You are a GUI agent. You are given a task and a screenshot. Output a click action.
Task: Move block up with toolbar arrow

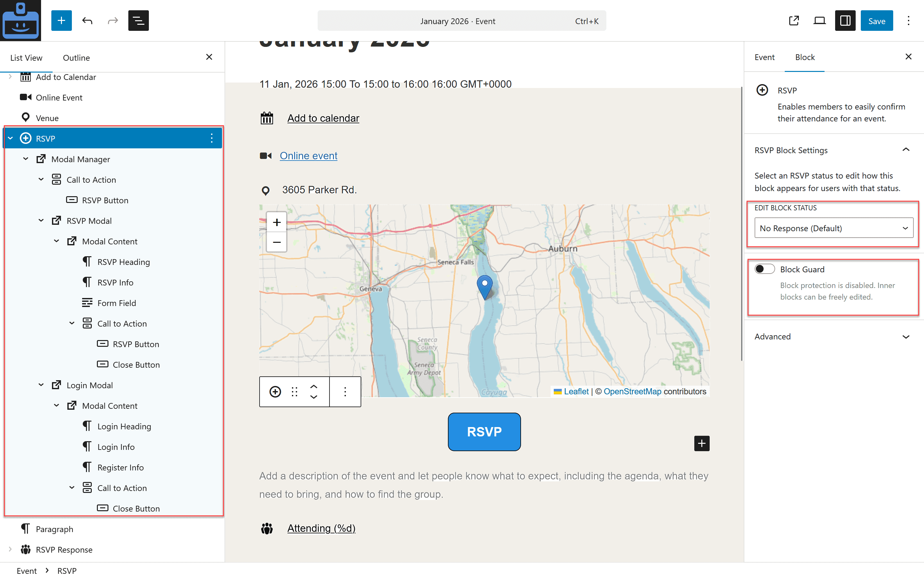point(313,387)
